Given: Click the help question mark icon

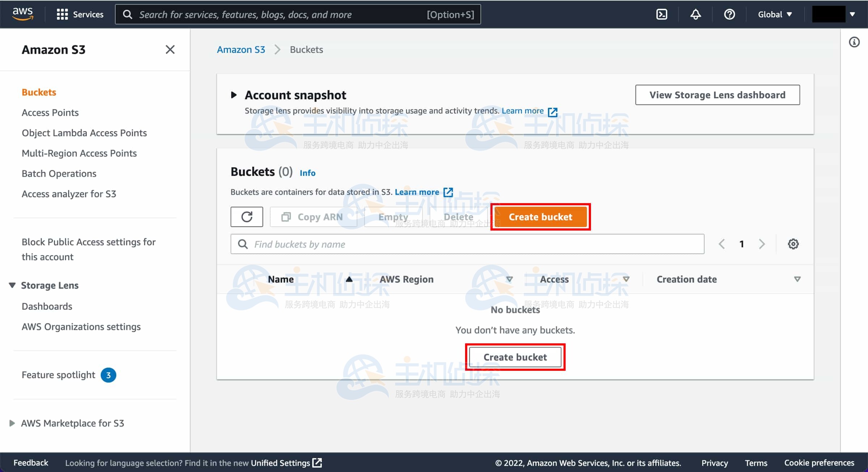Looking at the screenshot, I should 729,14.
